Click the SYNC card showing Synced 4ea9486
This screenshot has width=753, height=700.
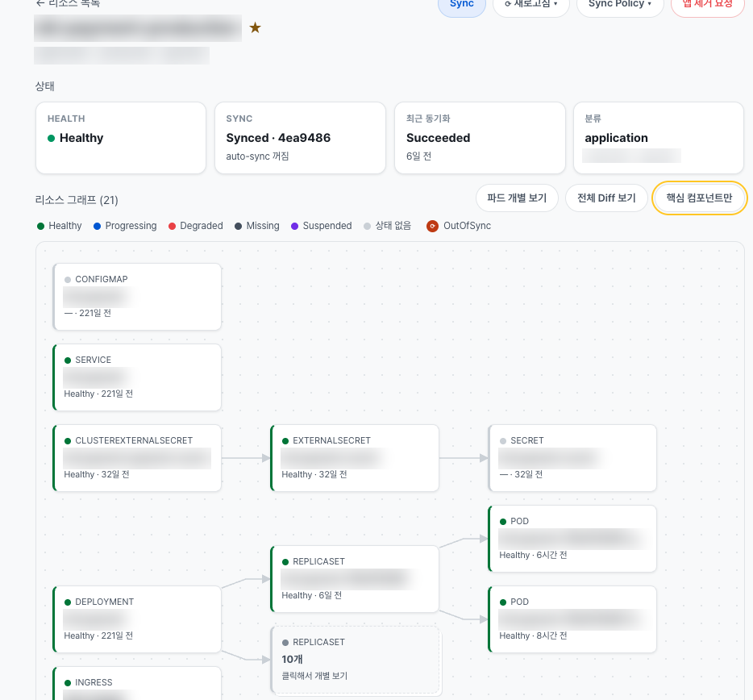[300, 138]
